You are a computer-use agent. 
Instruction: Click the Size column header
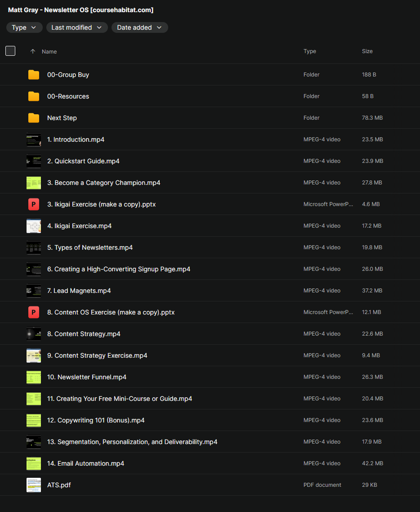pyautogui.click(x=367, y=51)
